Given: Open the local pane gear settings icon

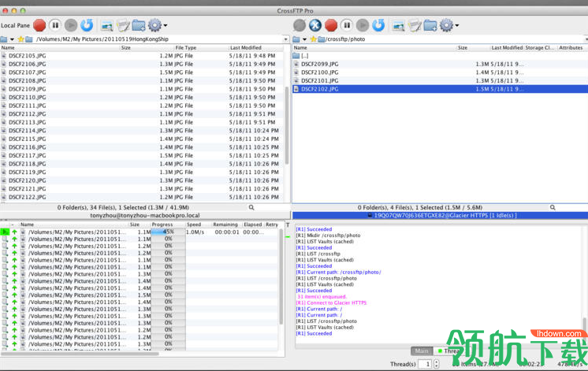Looking at the screenshot, I should pyautogui.click(x=154, y=25).
